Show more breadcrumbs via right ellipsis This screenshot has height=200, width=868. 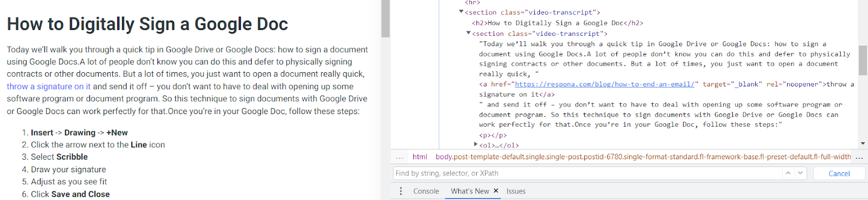859,157
